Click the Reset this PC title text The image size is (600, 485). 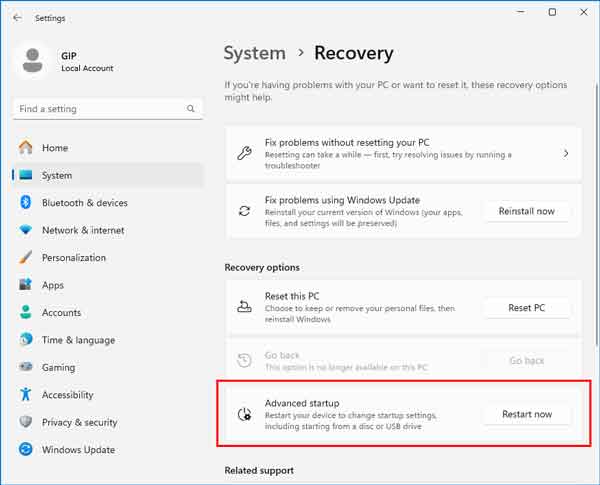pos(292,296)
